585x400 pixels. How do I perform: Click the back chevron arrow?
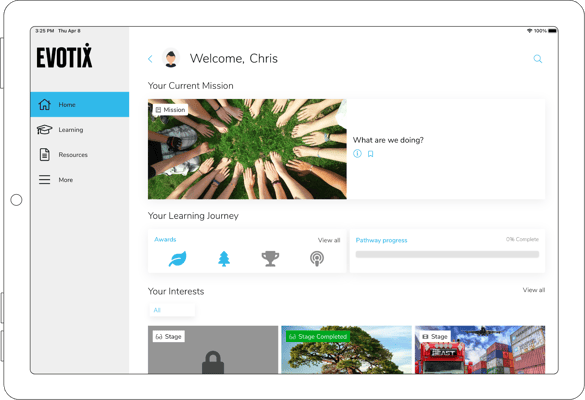pyautogui.click(x=150, y=59)
